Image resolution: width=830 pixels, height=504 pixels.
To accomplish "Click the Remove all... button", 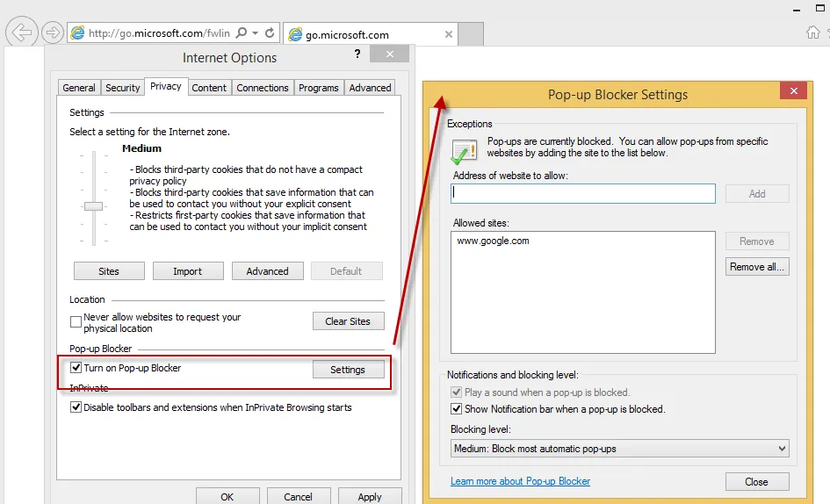I will pos(757,267).
